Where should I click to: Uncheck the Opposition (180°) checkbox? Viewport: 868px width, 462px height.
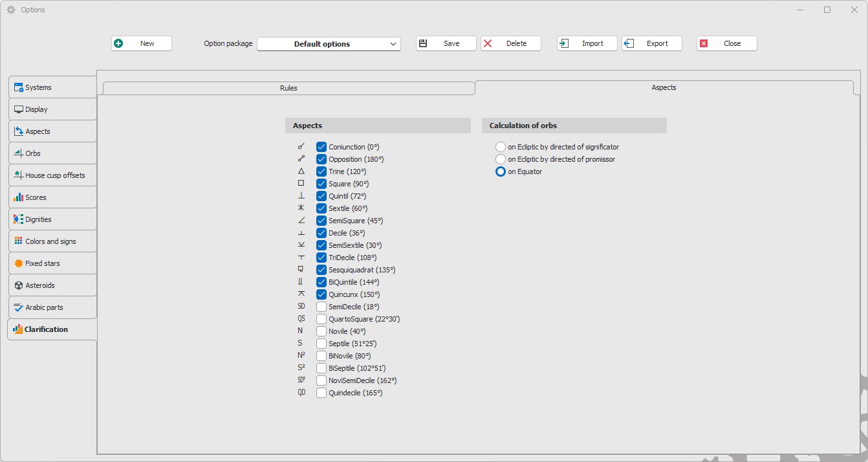click(321, 159)
